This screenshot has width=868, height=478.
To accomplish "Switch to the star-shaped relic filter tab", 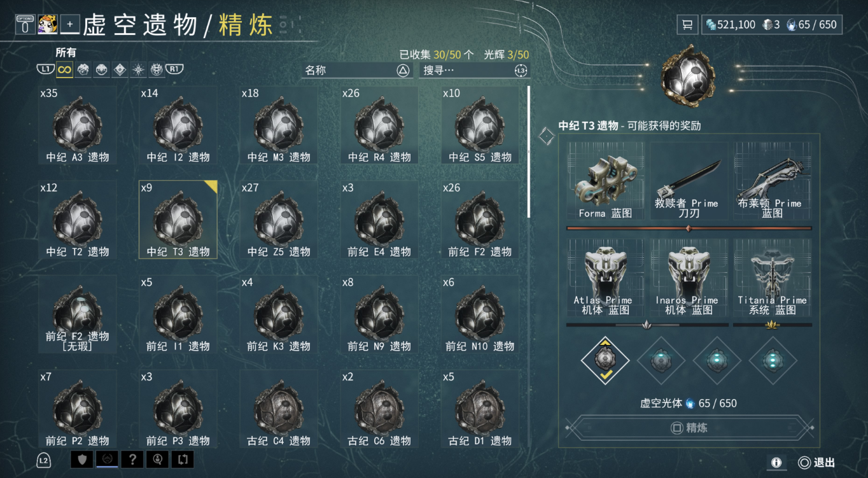I will (138, 69).
